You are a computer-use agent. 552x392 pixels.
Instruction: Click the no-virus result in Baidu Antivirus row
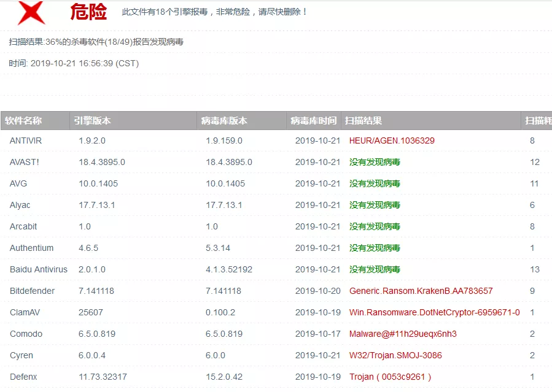[x=375, y=269]
